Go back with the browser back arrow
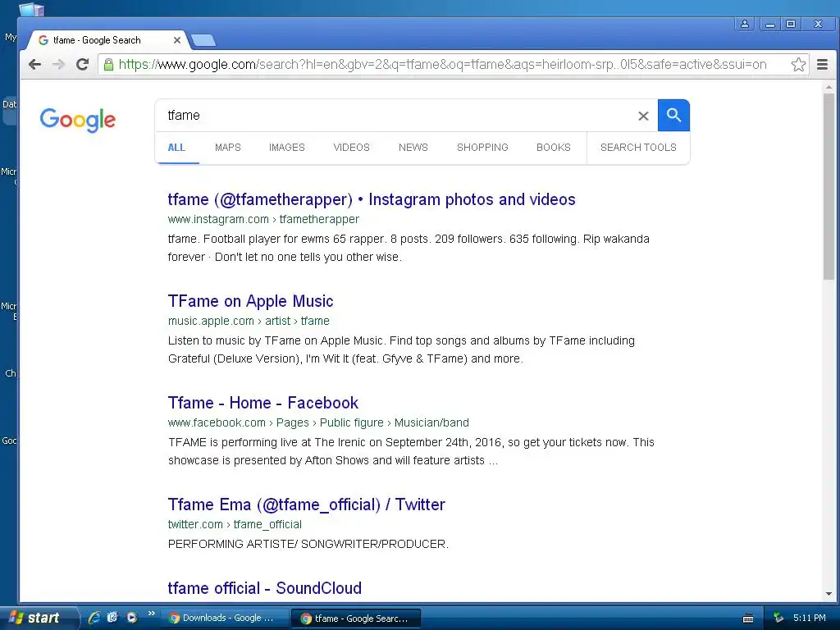 (34, 65)
